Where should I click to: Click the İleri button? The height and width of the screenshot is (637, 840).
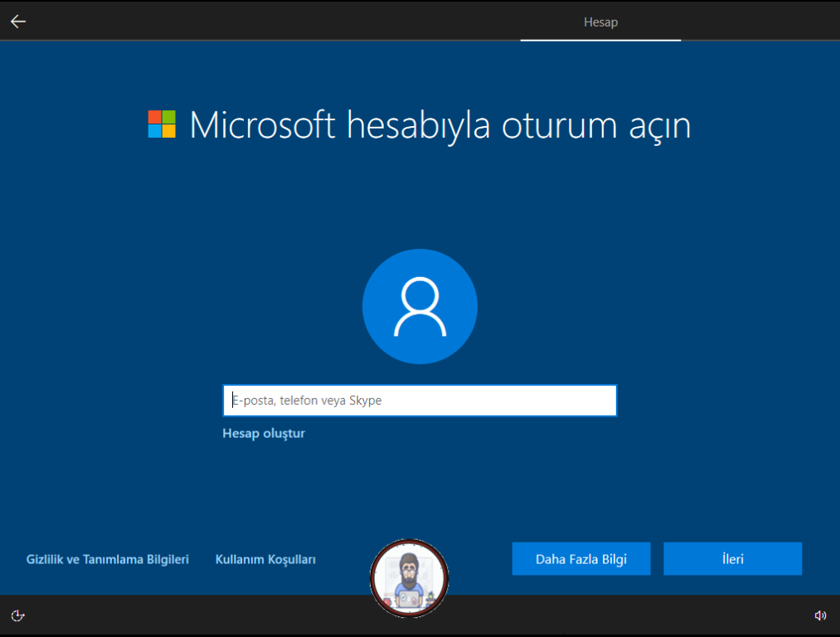(x=732, y=559)
